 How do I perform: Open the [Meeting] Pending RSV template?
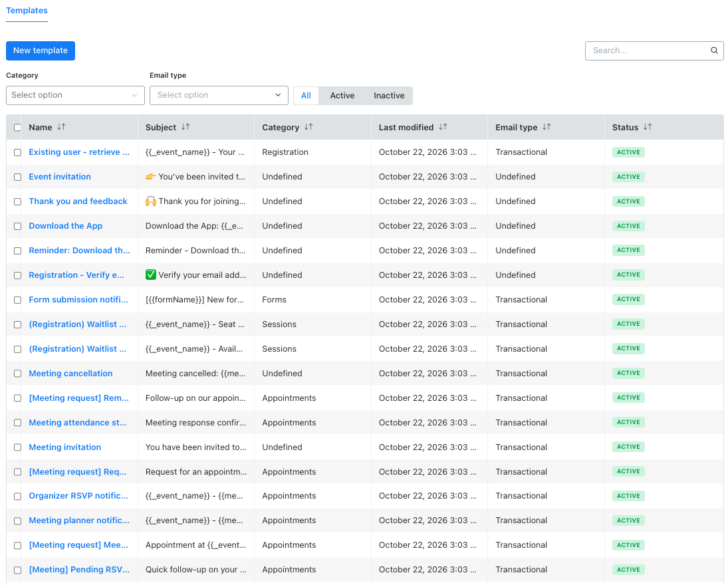(x=79, y=570)
